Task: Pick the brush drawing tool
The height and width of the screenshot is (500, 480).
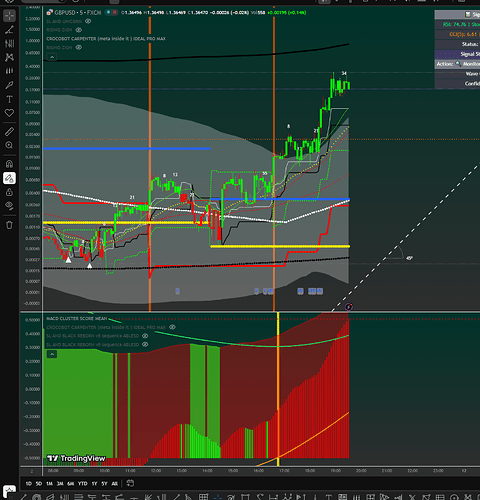Action: click(9, 85)
